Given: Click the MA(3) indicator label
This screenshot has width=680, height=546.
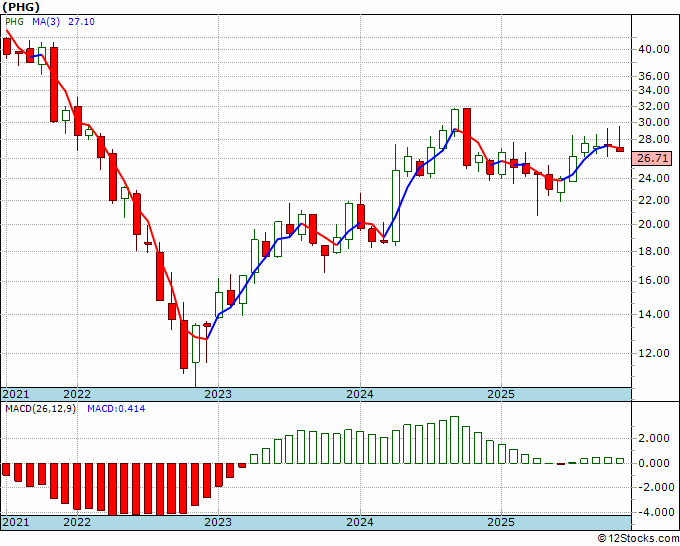Looking at the screenshot, I should (x=46, y=22).
